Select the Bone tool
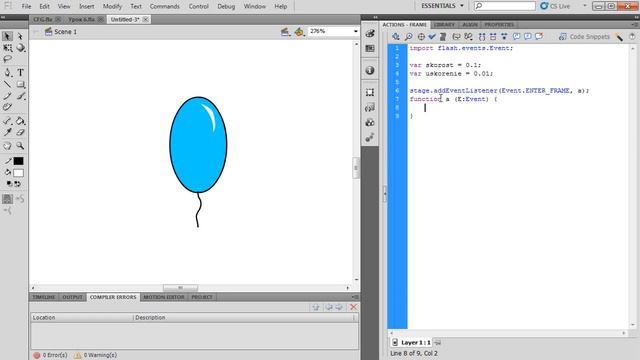Viewport: 640px width, 360px height. pyautogui.click(x=7, y=121)
